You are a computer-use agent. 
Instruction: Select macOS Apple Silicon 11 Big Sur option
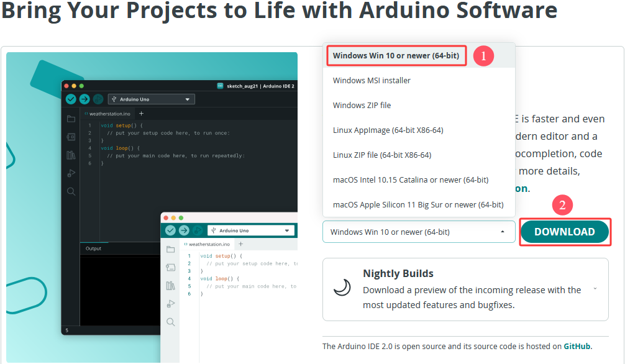[418, 204]
